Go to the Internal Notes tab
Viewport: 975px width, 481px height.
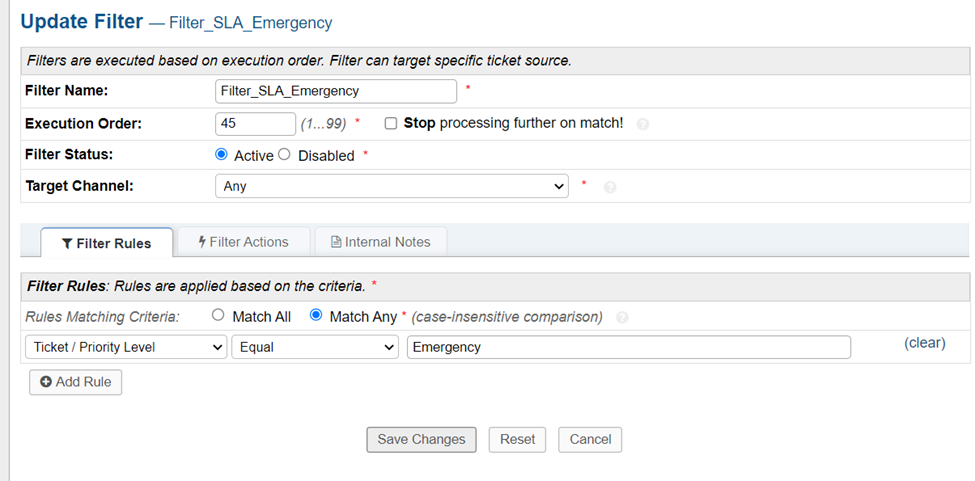point(380,242)
